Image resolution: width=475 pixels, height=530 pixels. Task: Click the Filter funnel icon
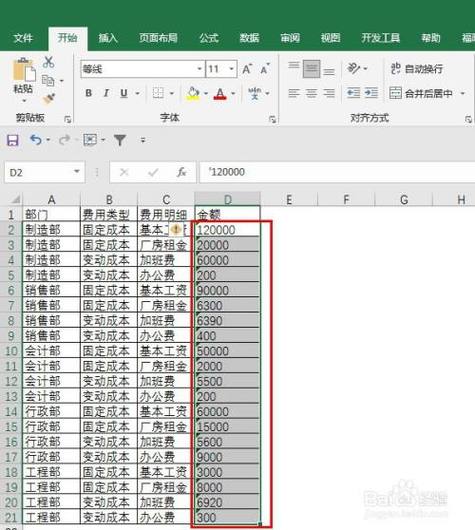coord(120,140)
